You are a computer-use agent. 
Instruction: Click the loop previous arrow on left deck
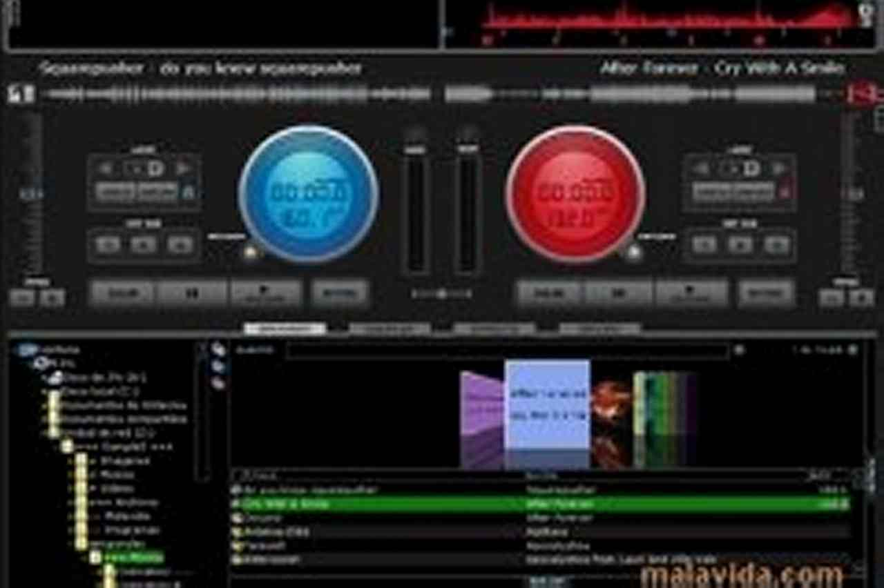106,168
